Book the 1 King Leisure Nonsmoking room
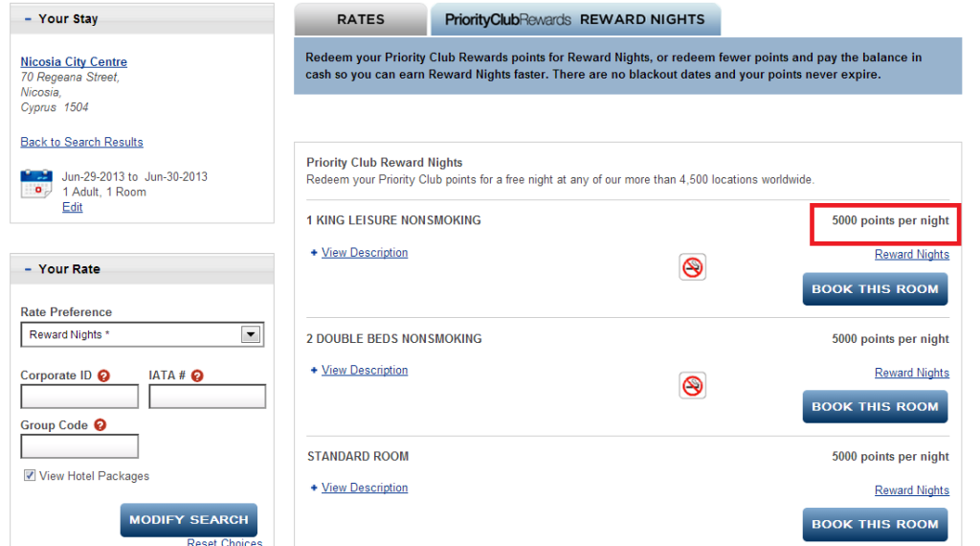 [875, 289]
